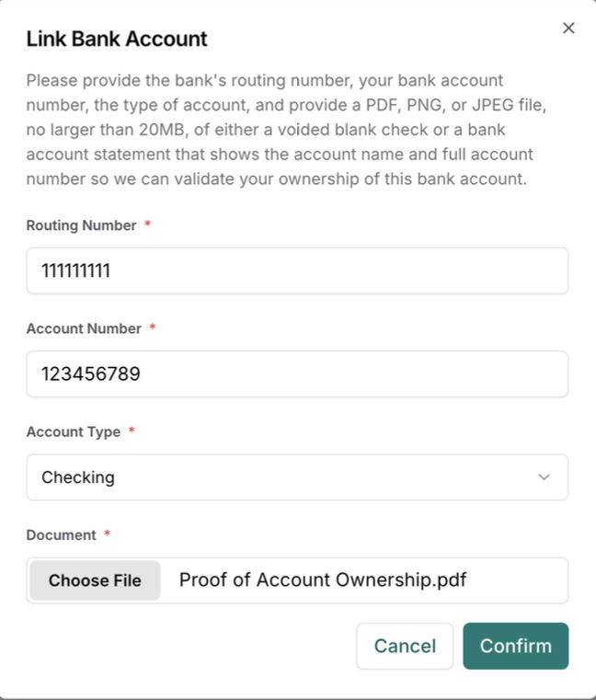The image size is (596, 700).
Task: Click the empty area of the Document file field
Action: 517,580
